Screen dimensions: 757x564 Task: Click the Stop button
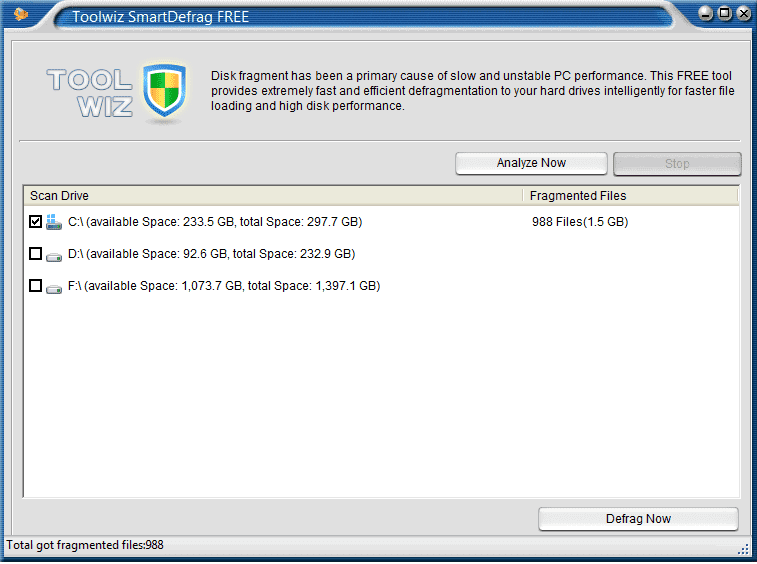677,164
